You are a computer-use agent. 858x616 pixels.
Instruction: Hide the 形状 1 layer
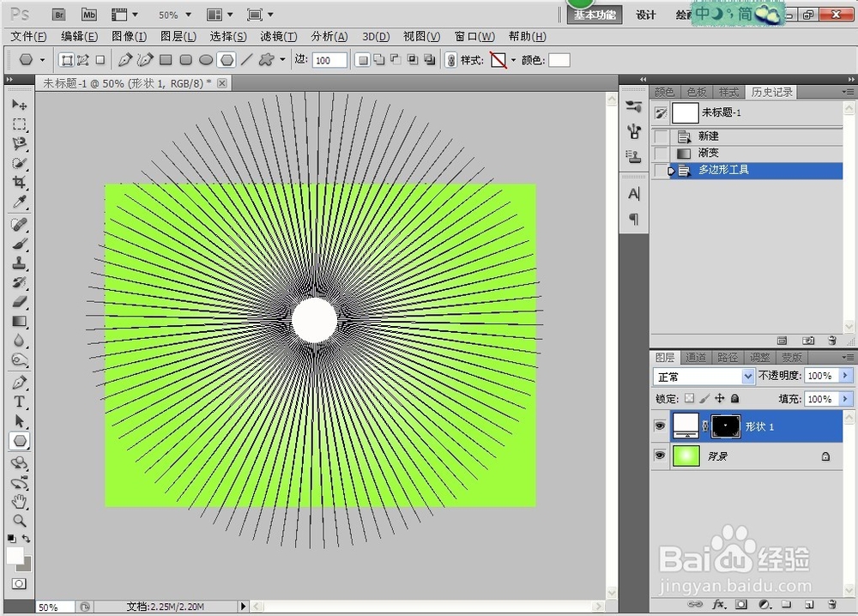tap(660, 426)
